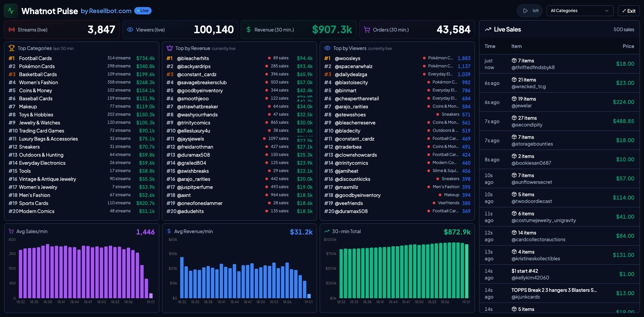Select Pokémon Cards category row
The image size is (644, 317).
pos(82,66)
